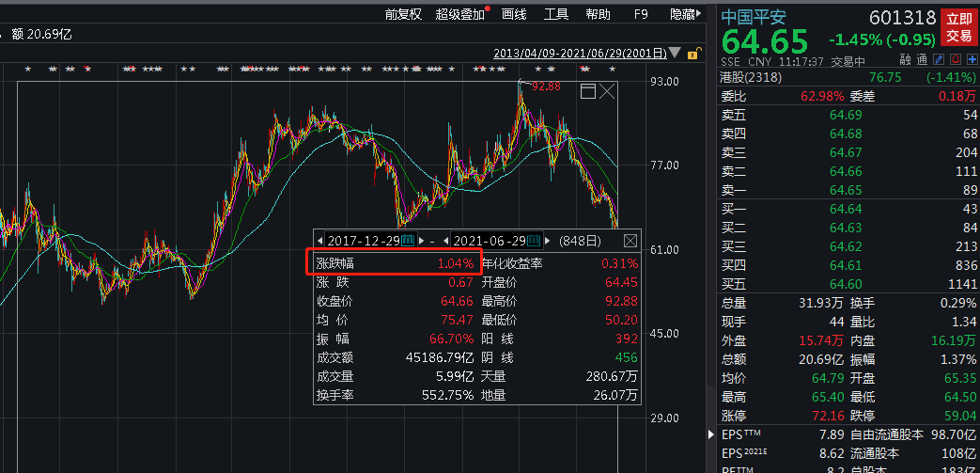The width and height of the screenshot is (980, 473).
Task: Expand the date range dropdown triangle
Action: pos(675,54)
